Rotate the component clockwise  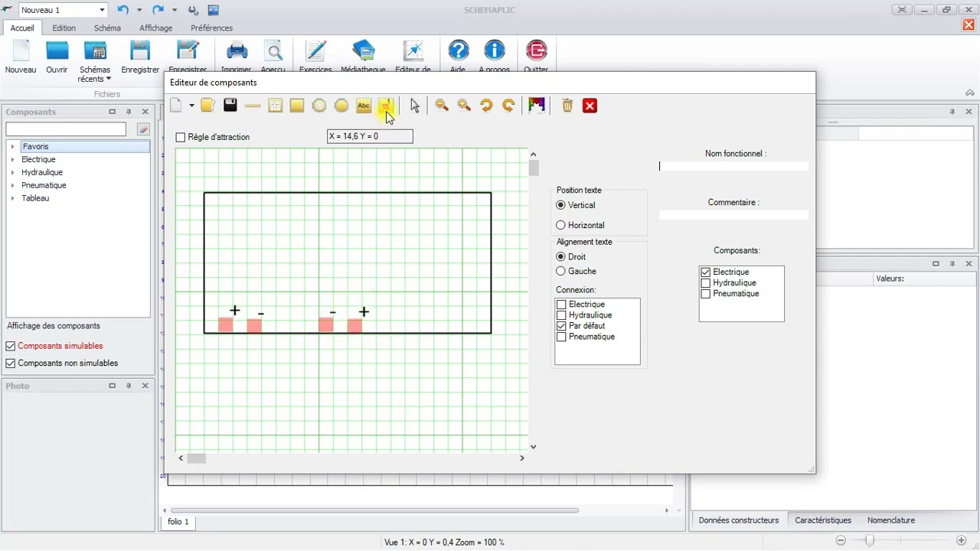tap(508, 106)
